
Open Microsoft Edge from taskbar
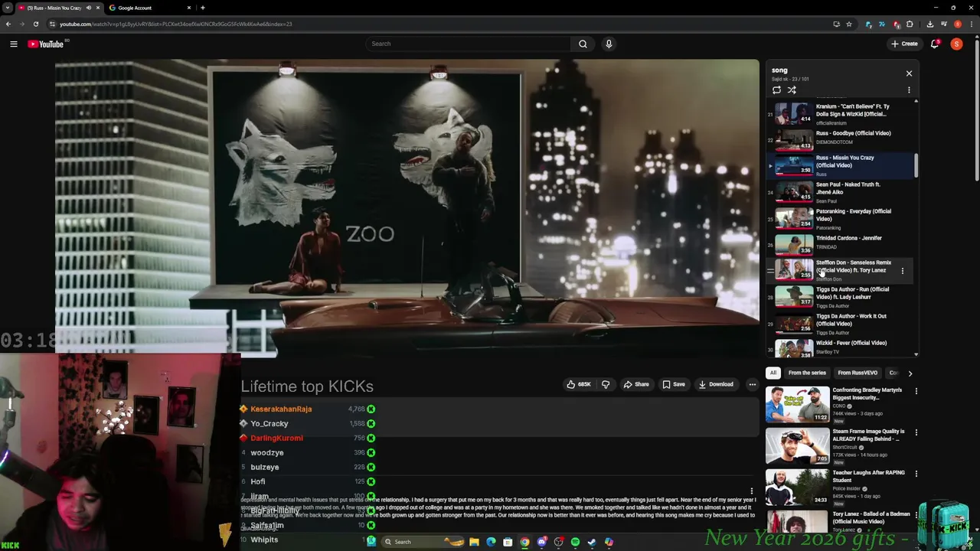click(491, 542)
